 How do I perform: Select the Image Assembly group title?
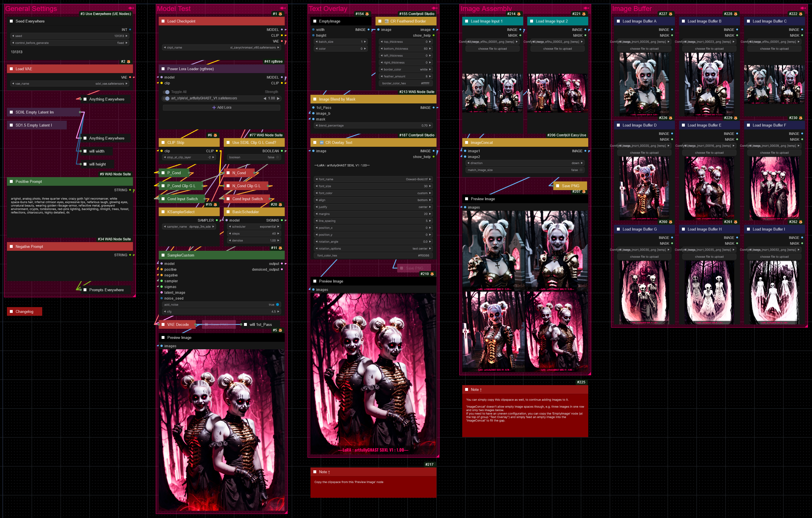pos(486,9)
